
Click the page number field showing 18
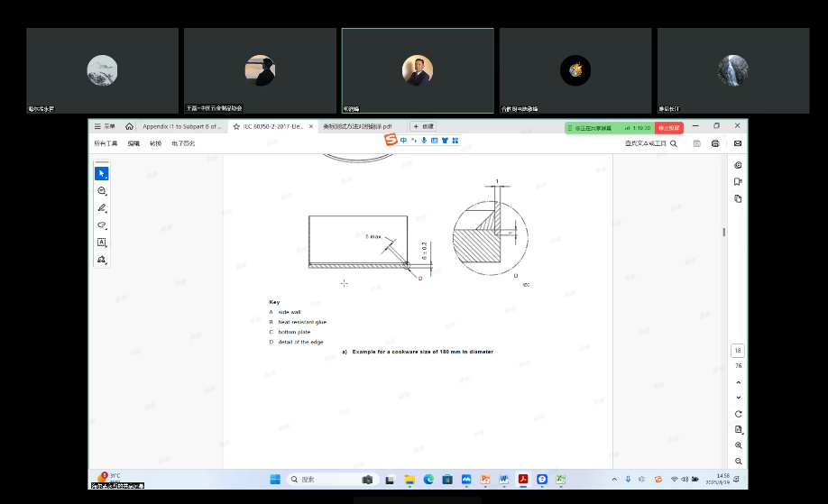738,350
